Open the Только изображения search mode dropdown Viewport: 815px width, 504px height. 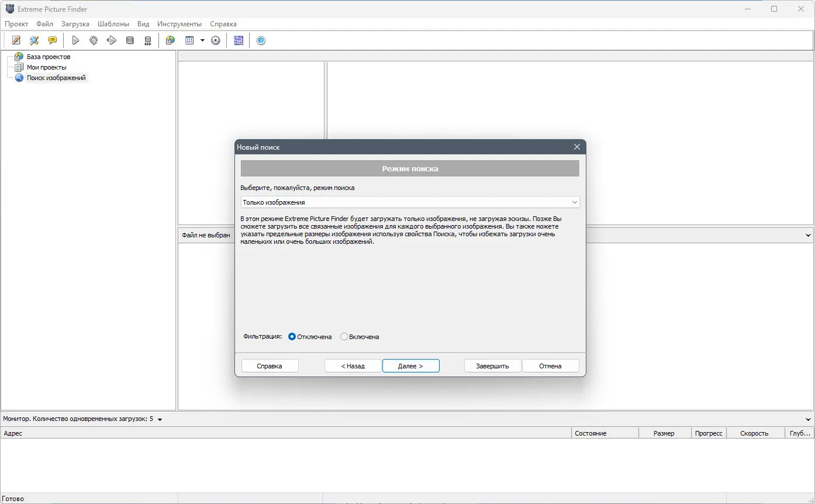click(x=410, y=202)
